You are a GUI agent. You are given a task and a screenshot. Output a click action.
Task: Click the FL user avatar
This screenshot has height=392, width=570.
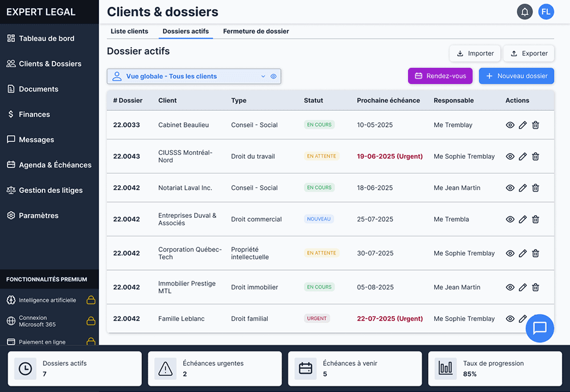[x=546, y=12]
